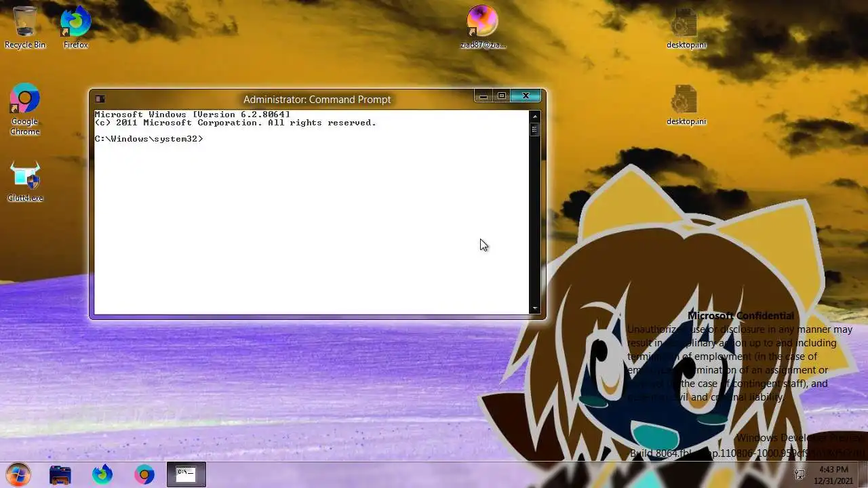Select the ziad87@zia... desktop shortcut
Screen dimensions: 868x488
[x=483, y=27]
